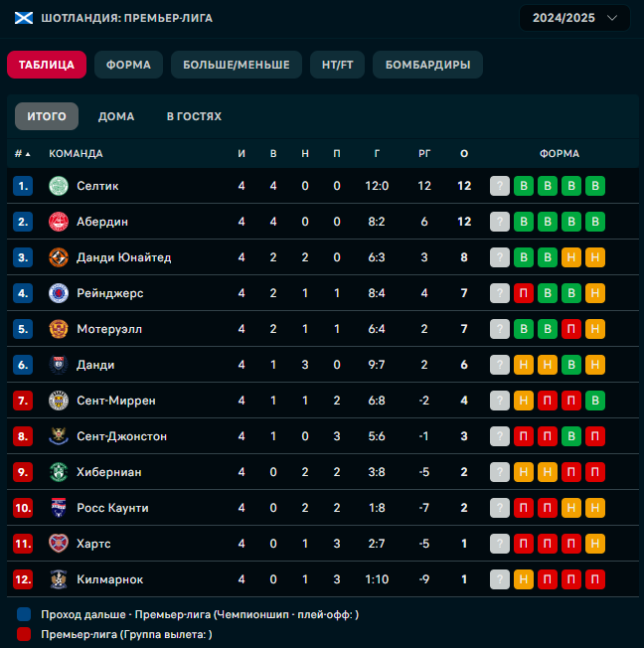The height and width of the screenshot is (648, 644).
Task: Click the Motherwell (Мотеруэлл) club crest
Action: coord(59,329)
